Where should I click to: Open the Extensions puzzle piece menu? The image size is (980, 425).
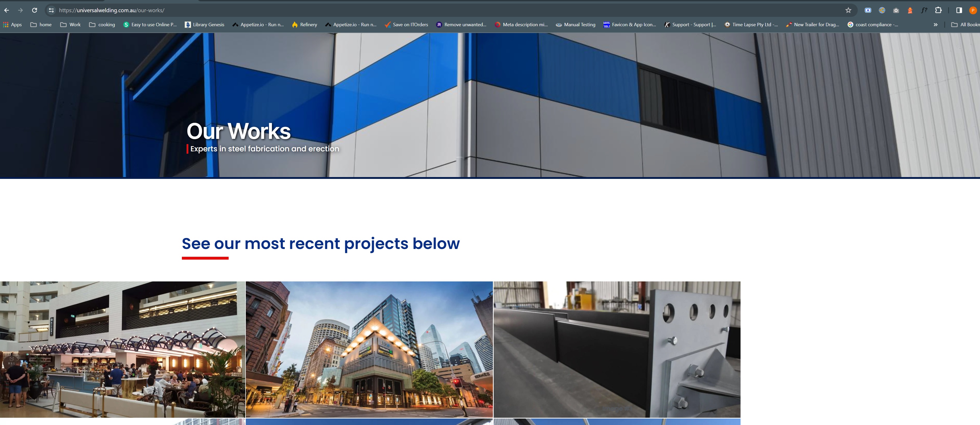pyautogui.click(x=938, y=10)
